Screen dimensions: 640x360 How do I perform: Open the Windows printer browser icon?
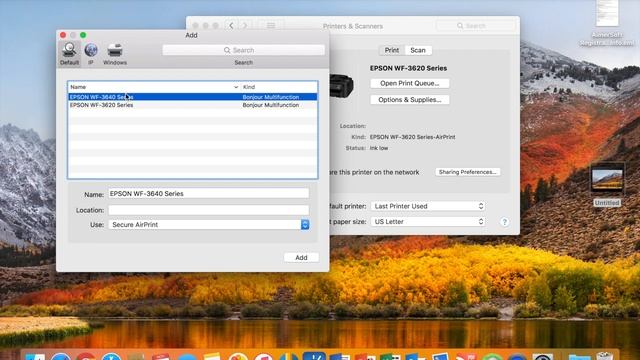point(115,53)
